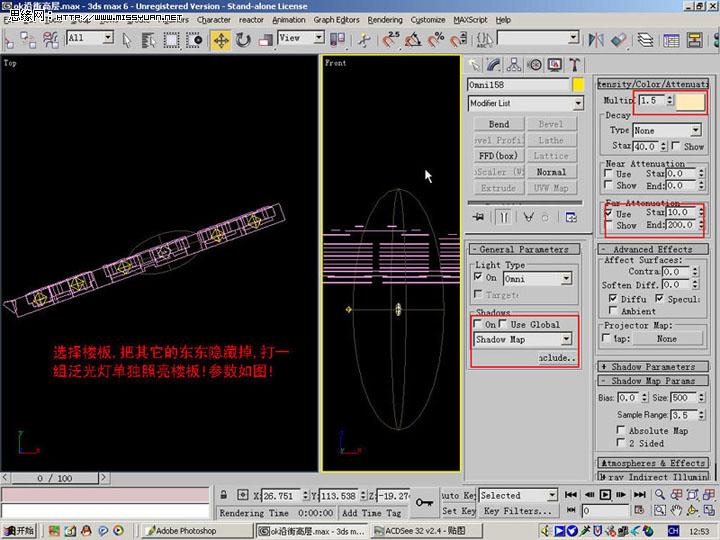The width and height of the screenshot is (720, 540).
Task: Select the Select and Move tool
Action: coord(221,40)
